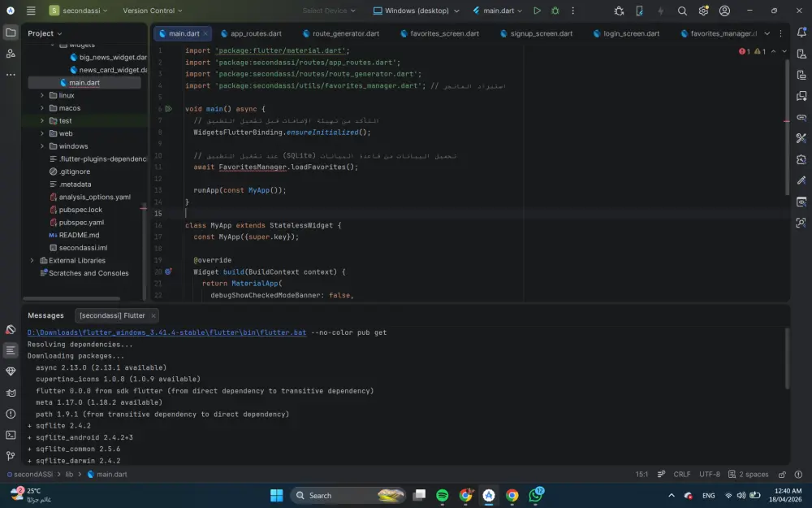Viewport: 812px width, 508px height.
Task: Open WhatsApp from Windows taskbar
Action: (x=535, y=496)
